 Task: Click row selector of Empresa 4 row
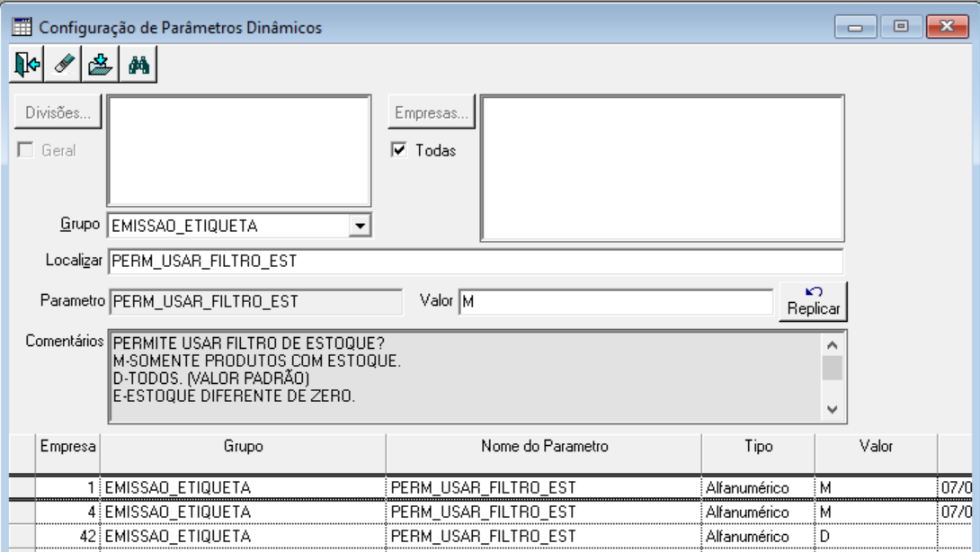coord(22,512)
